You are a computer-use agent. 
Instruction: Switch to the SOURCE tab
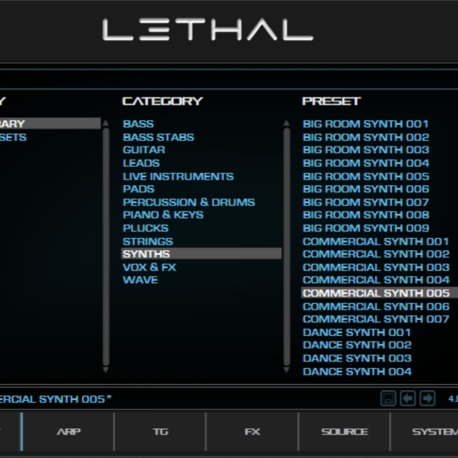click(344, 432)
